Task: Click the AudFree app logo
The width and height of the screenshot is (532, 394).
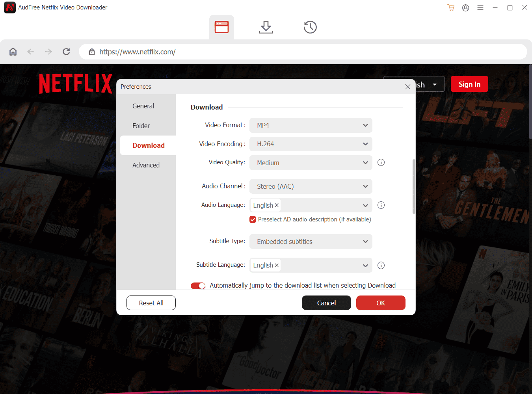Action: [x=10, y=7]
